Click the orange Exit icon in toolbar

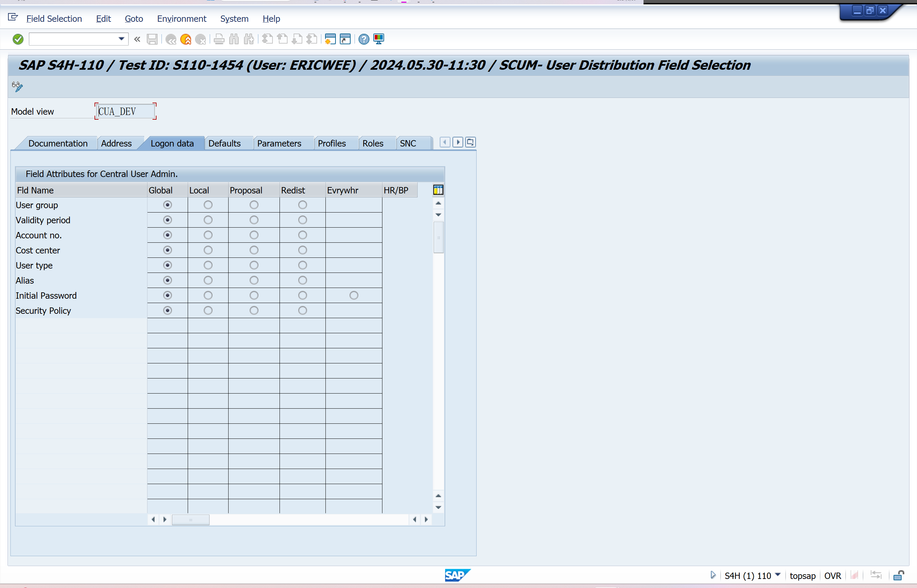click(x=186, y=39)
